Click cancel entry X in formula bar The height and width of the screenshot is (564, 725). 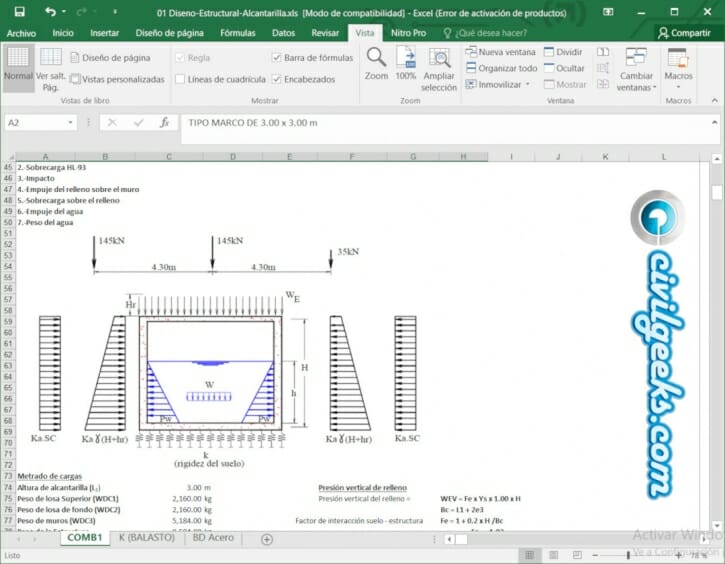click(x=112, y=123)
